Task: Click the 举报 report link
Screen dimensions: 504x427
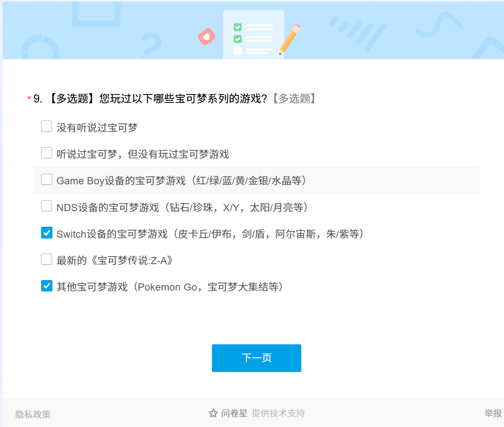Action: point(493,414)
